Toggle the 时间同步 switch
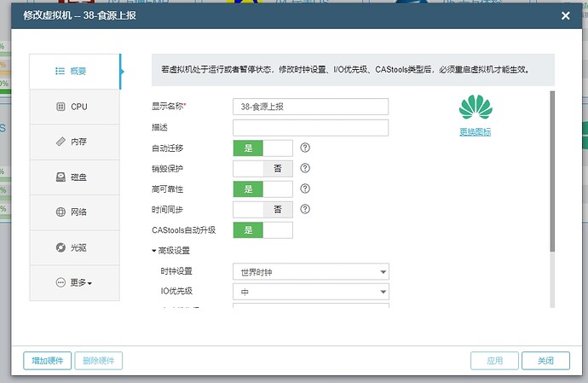 click(x=262, y=209)
